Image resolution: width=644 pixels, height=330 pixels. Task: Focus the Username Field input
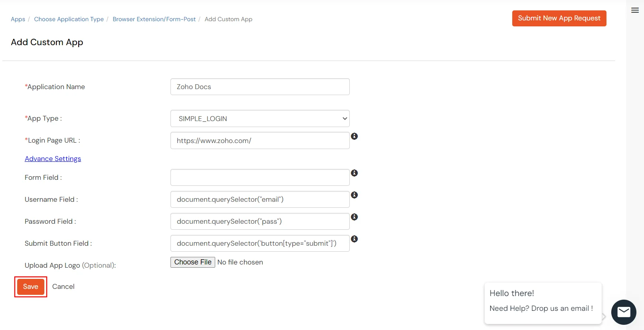[260, 199]
